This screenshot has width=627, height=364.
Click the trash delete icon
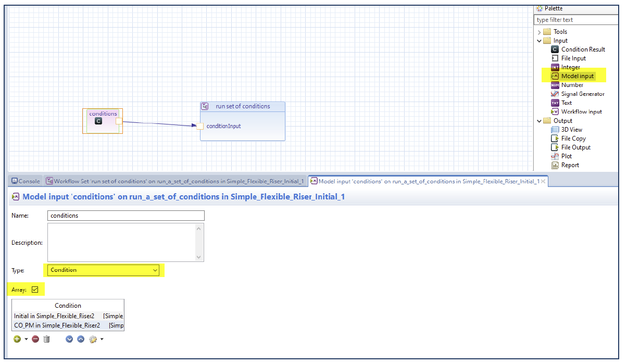tap(47, 339)
